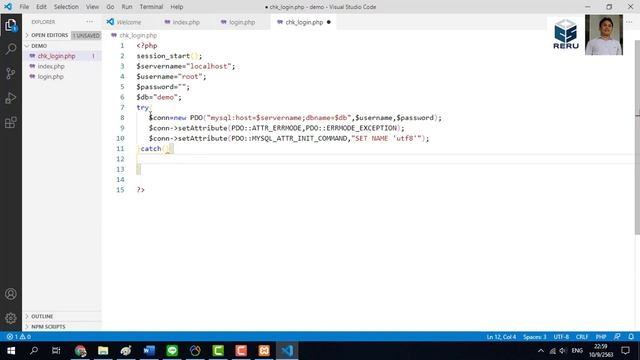Switch to the index.php tab
This screenshot has height=360, width=640.
(x=186, y=22)
